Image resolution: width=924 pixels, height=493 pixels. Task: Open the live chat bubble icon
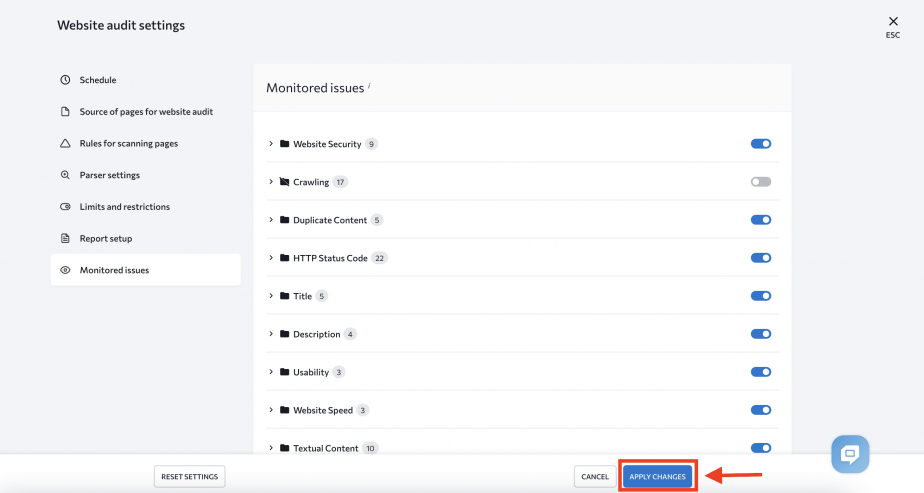(x=850, y=454)
